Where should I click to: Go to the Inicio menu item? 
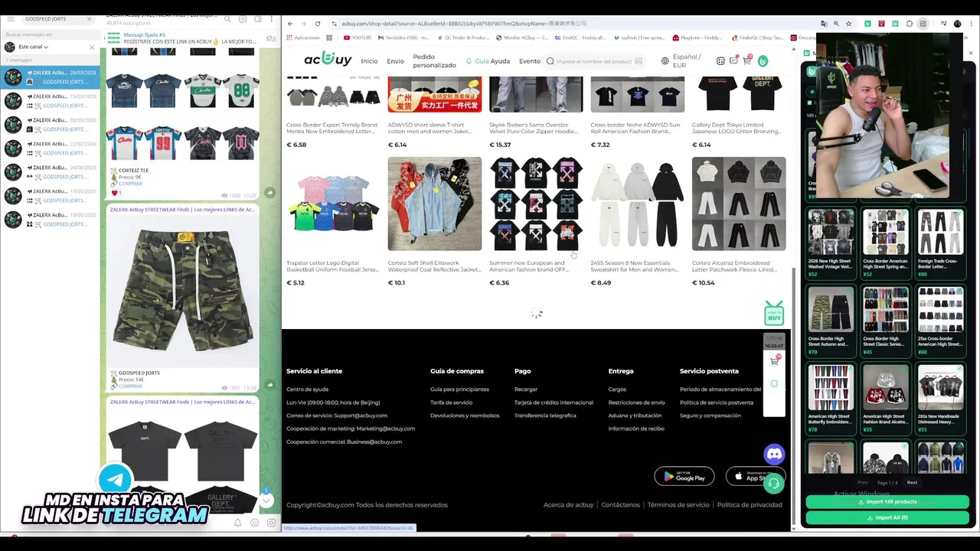369,61
